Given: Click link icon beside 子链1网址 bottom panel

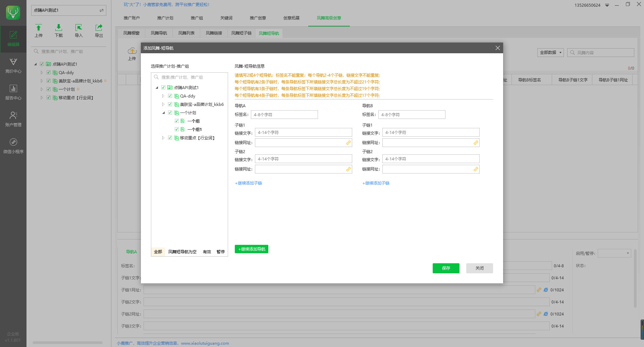Looking at the screenshot, I should coord(539,290).
